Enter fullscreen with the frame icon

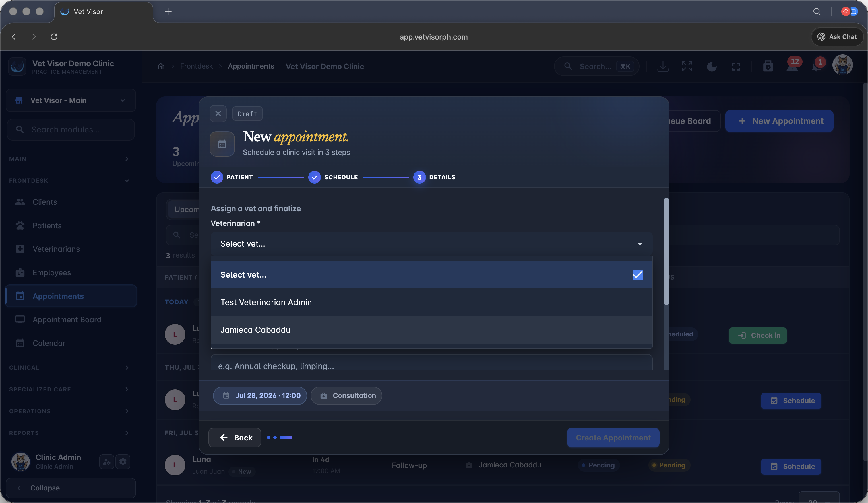(x=736, y=67)
